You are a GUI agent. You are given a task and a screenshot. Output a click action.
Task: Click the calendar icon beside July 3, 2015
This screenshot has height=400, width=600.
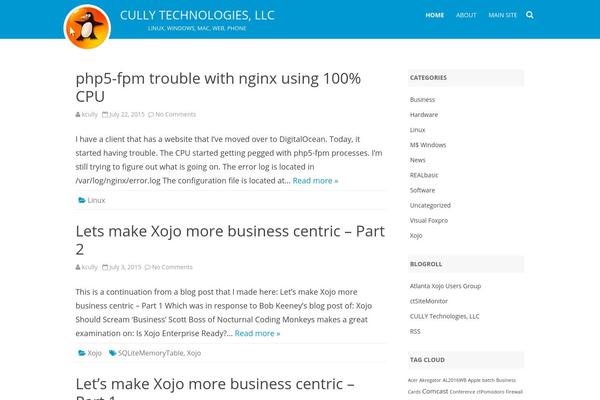click(x=105, y=267)
